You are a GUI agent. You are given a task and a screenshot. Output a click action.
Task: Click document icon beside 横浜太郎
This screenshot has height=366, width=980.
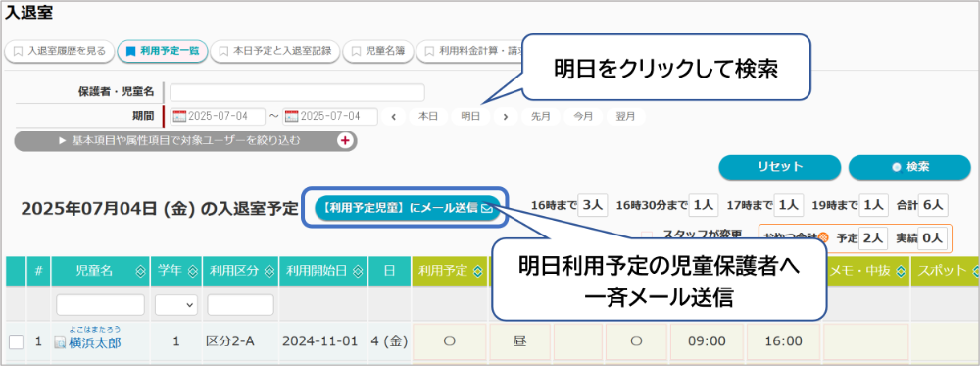click(x=61, y=342)
